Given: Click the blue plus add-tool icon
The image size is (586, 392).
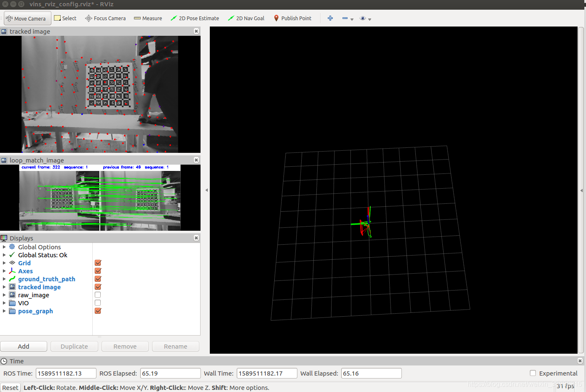Looking at the screenshot, I should (x=330, y=18).
